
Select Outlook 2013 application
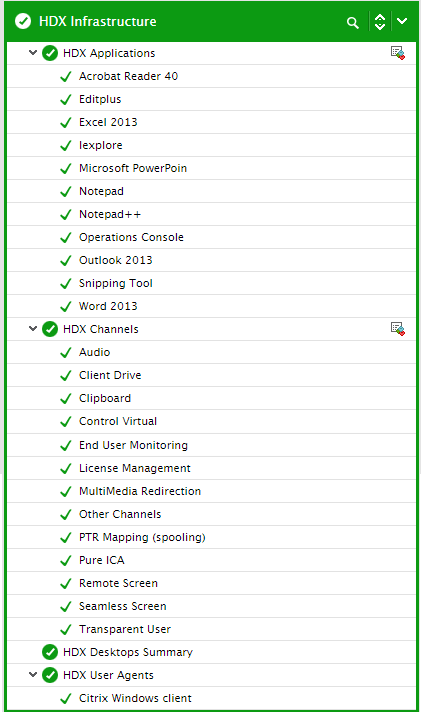click(116, 260)
